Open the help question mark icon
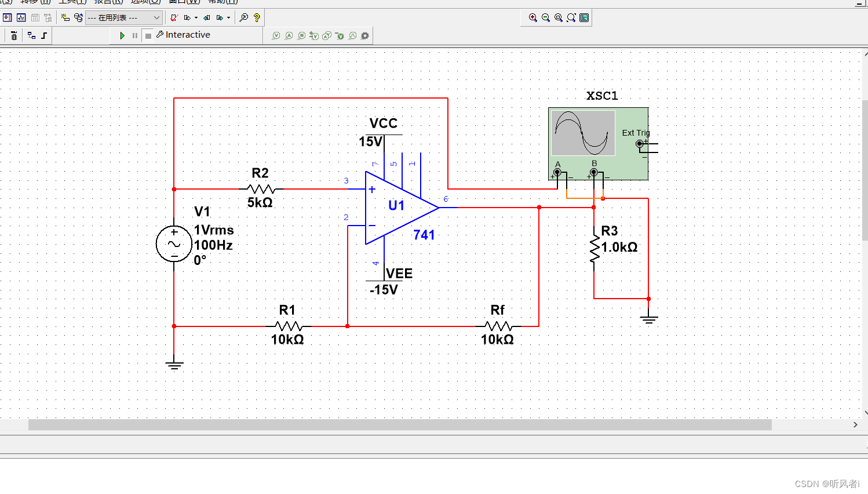868x494 pixels. (x=257, y=18)
